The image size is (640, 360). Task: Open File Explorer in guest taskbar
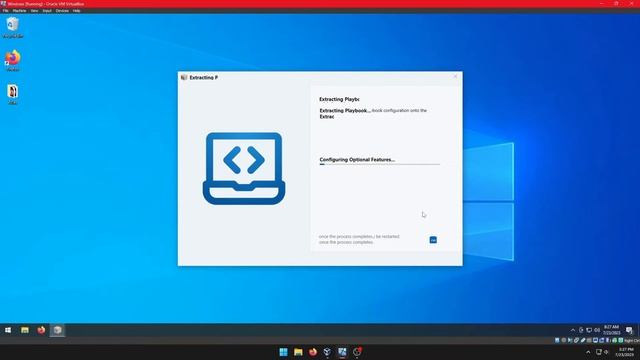pyautogui.click(x=25, y=330)
